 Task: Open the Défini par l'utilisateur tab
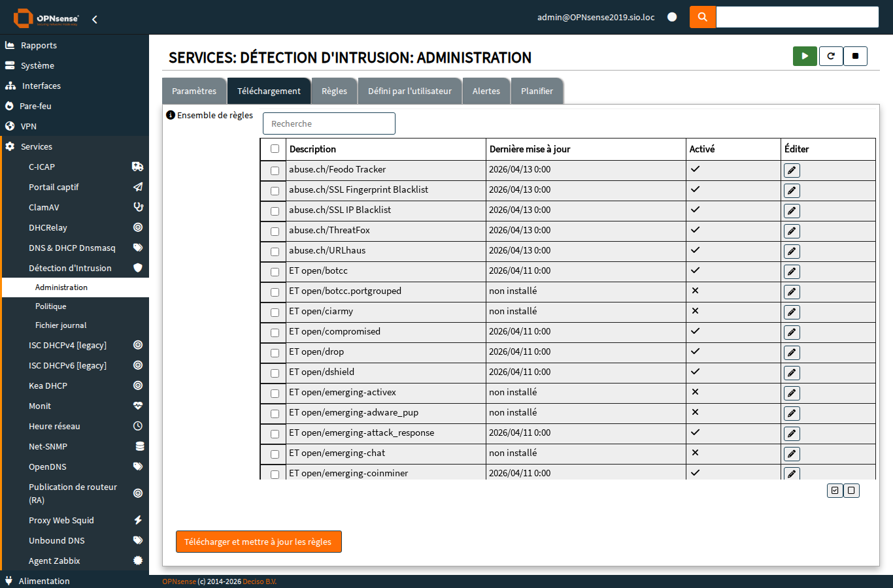click(x=410, y=91)
